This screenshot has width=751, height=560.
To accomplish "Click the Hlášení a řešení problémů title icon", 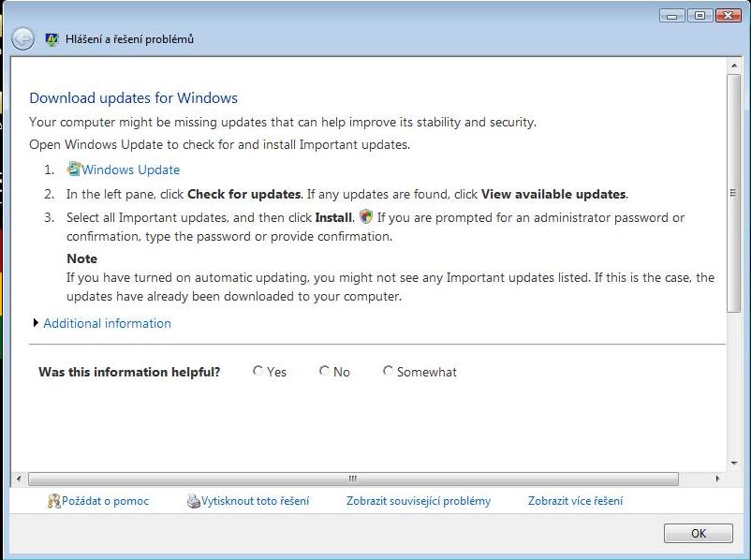I will pos(52,39).
